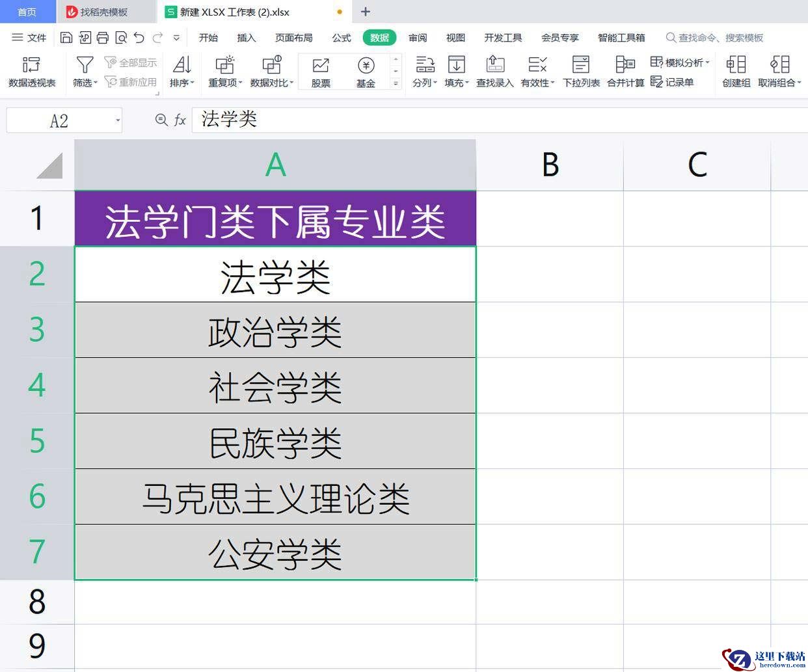The width and height of the screenshot is (808, 672).
Task: Open the 查找录入 lookup entry tool
Action: point(494,72)
